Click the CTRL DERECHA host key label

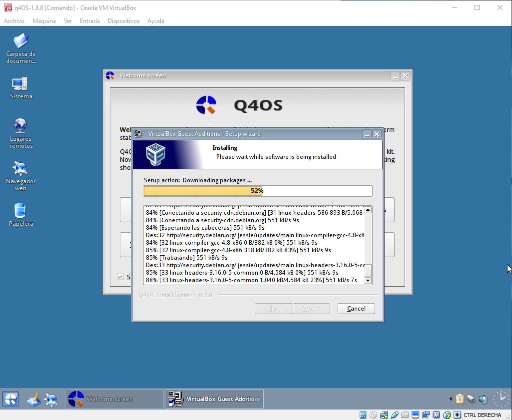[x=483, y=415]
